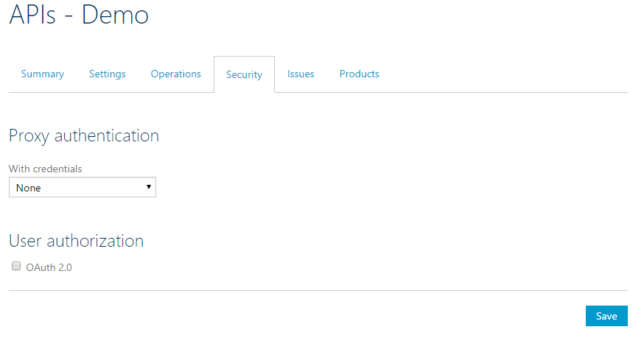Open the Products tab
Image resolution: width=644 pixels, height=338 pixels.
pos(360,74)
